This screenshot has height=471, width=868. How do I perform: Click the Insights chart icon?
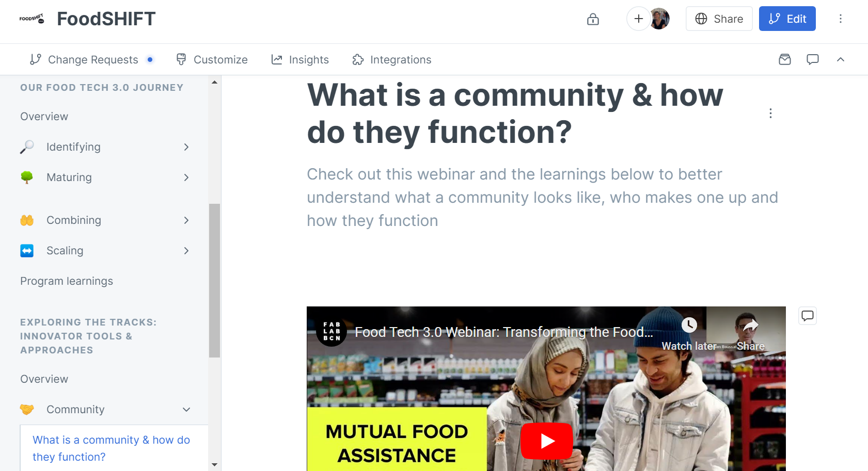(x=277, y=59)
